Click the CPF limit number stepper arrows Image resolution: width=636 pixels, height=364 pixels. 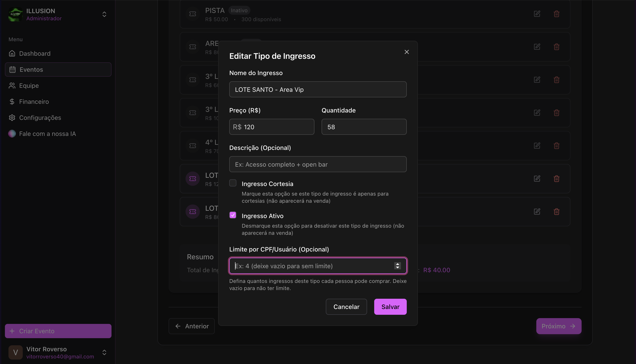[397, 266]
